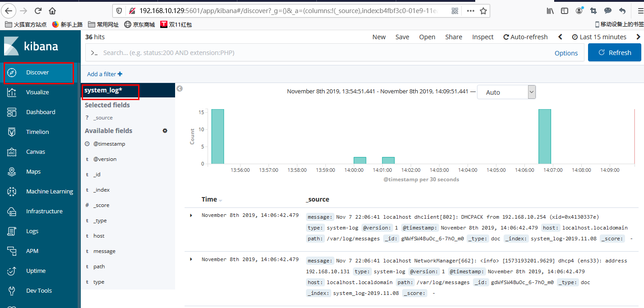Open the system_log* index pattern selector
This screenshot has width=644, height=308.
[103, 90]
